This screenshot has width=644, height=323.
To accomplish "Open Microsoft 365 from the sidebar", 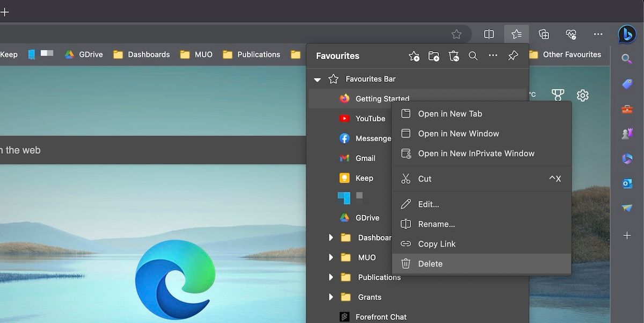I will (627, 159).
